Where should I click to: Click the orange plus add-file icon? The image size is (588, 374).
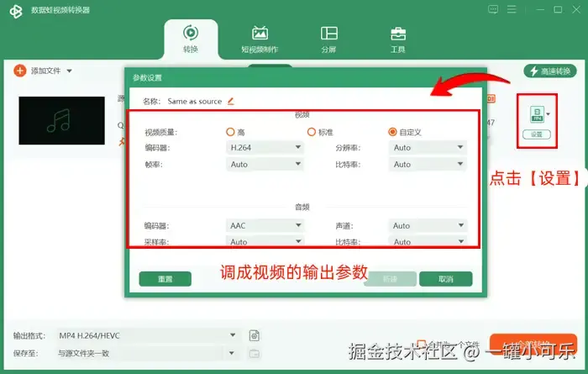tap(20, 71)
